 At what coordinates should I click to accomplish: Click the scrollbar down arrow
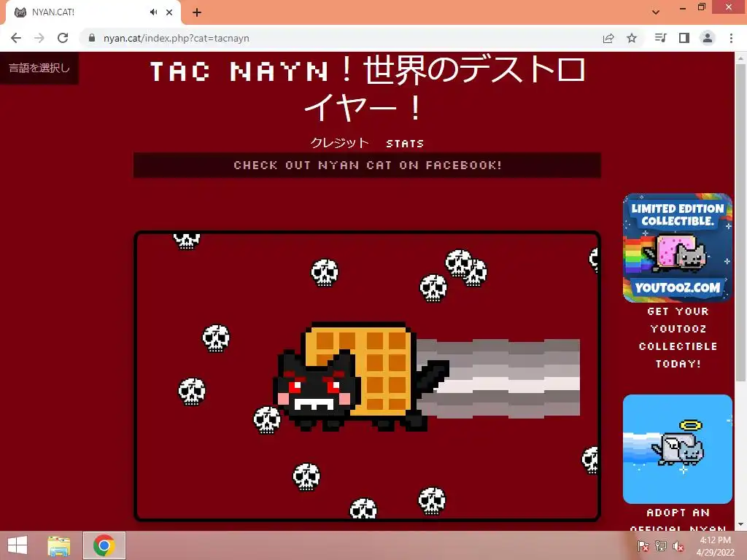(x=740, y=525)
